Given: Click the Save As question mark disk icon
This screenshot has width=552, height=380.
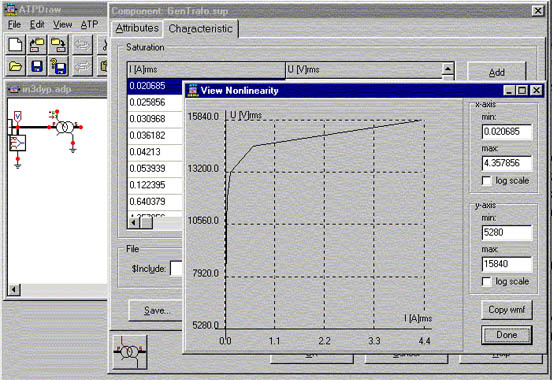Looking at the screenshot, I should click(58, 66).
